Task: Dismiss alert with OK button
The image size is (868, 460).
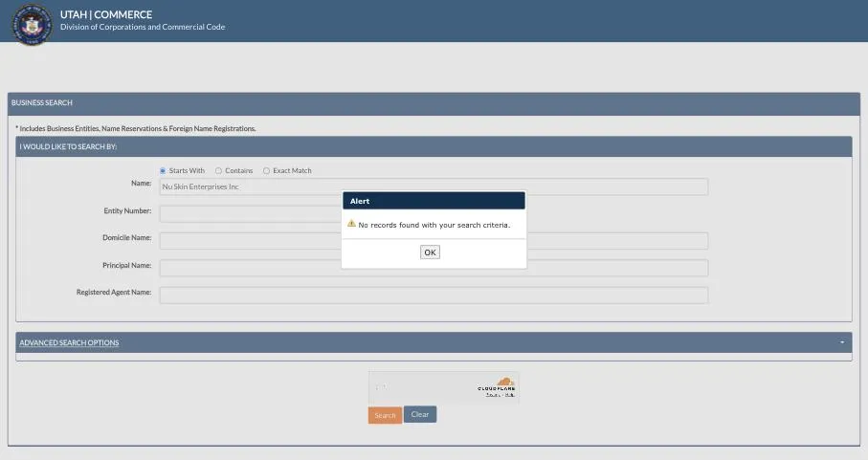Action: pos(430,252)
